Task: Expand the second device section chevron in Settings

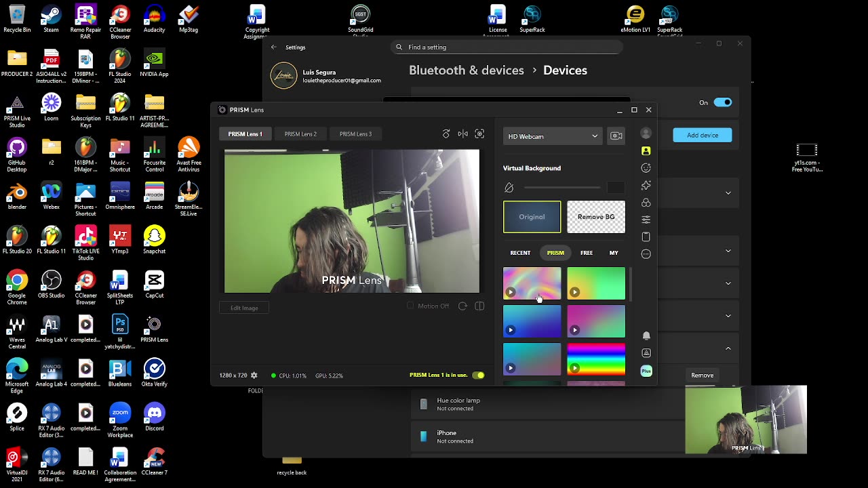Action: coord(728,251)
